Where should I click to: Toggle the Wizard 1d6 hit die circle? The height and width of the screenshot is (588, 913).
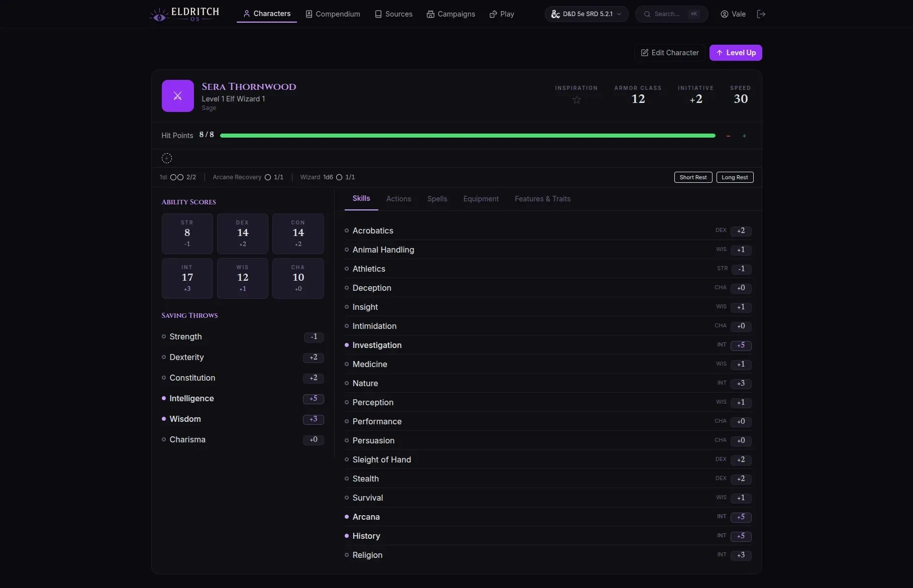point(339,177)
